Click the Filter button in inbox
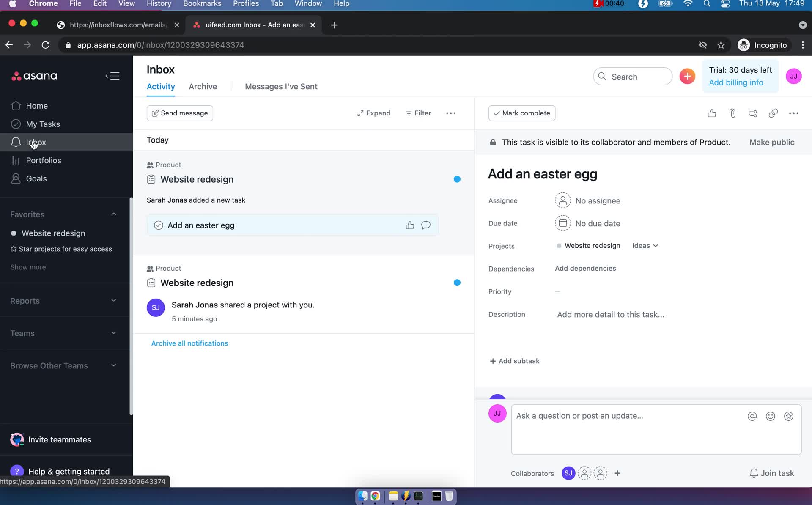Image resolution: width=812 pixels, height=505 pixels. 419,112
